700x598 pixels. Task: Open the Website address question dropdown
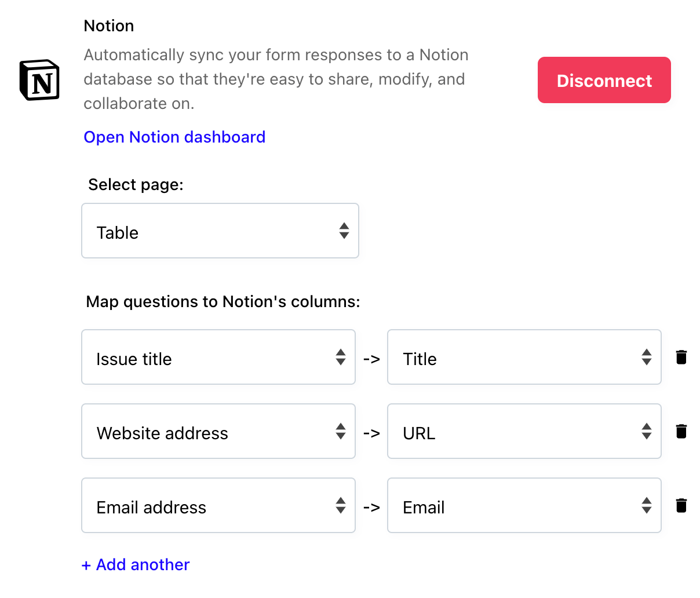(218, 431)
